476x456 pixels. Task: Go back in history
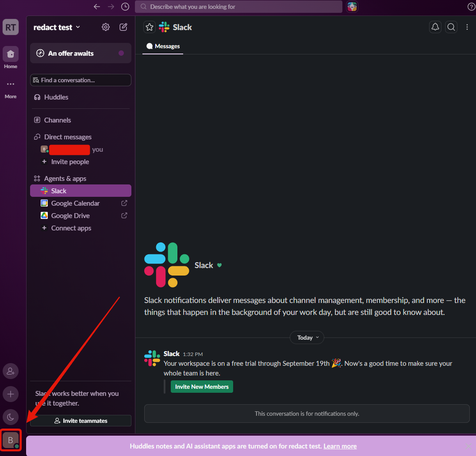97,7
